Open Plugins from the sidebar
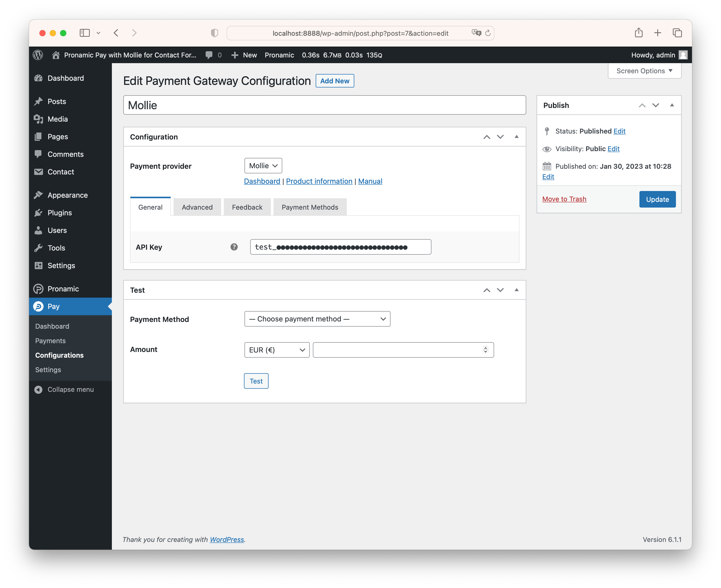 point(60,213)
